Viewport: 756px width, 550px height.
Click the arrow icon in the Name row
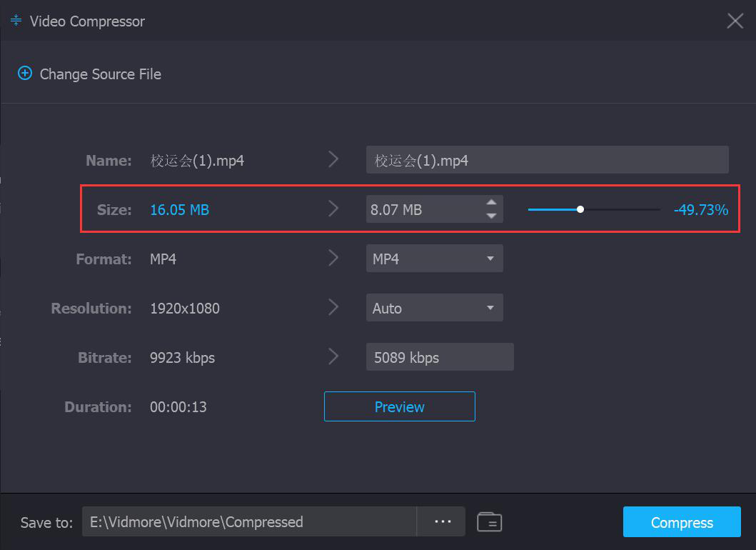click(333, 160)
